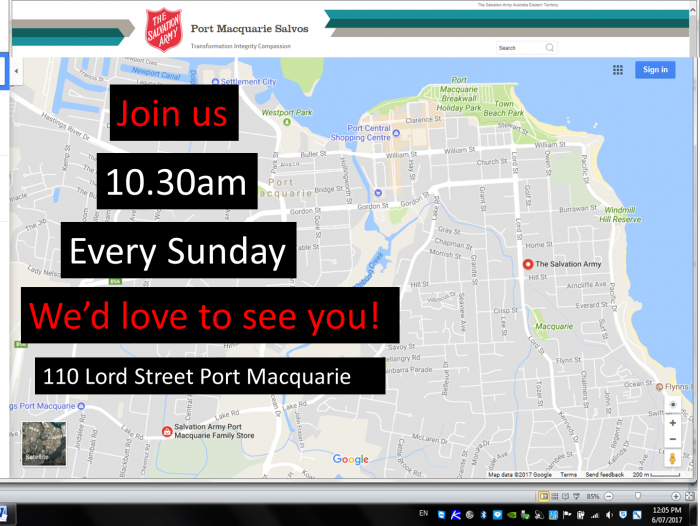Open the map Terms link

pos(568,475)
